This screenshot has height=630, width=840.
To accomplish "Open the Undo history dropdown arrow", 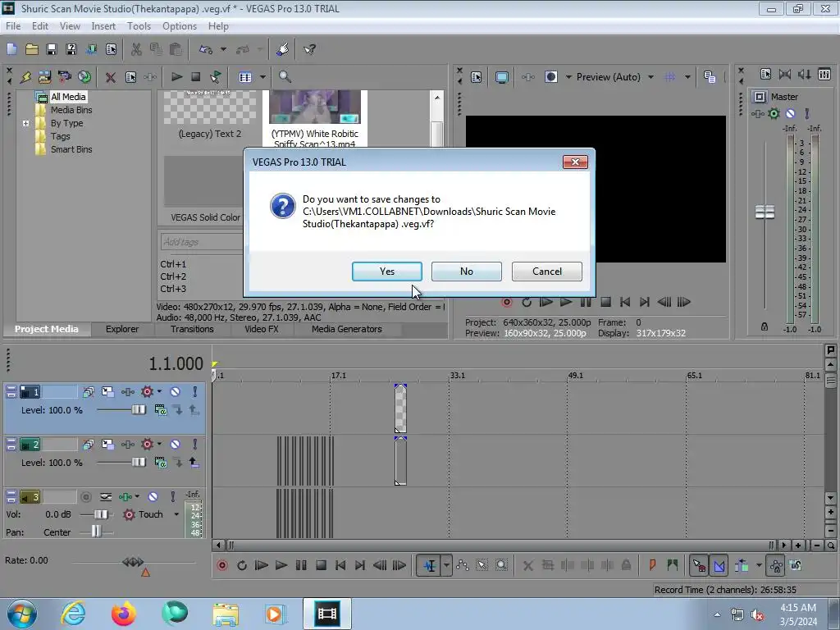I will (223, 49).
